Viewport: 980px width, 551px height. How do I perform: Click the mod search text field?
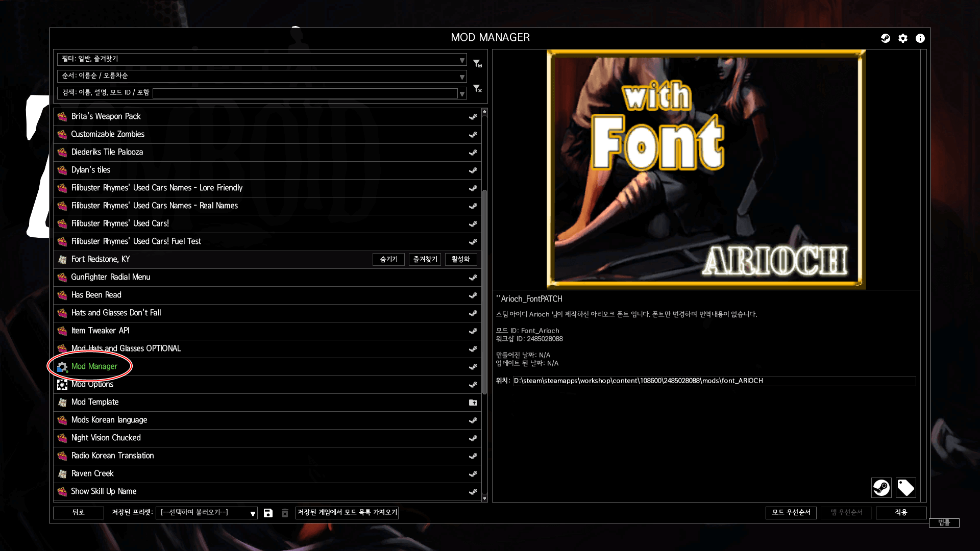305,93
